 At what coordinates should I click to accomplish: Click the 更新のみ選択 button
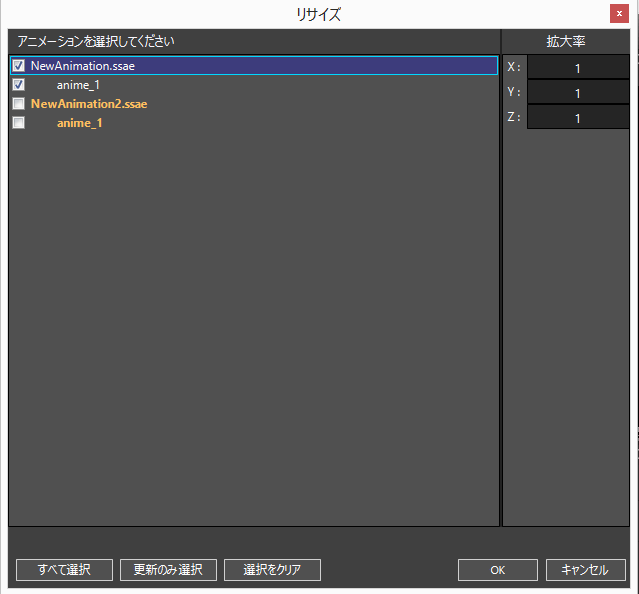(168, 570)
